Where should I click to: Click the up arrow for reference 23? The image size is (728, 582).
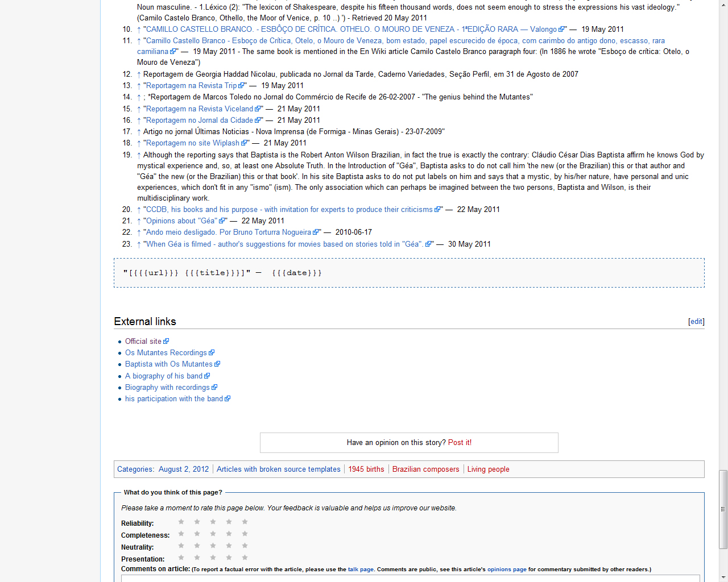(139, 244)
